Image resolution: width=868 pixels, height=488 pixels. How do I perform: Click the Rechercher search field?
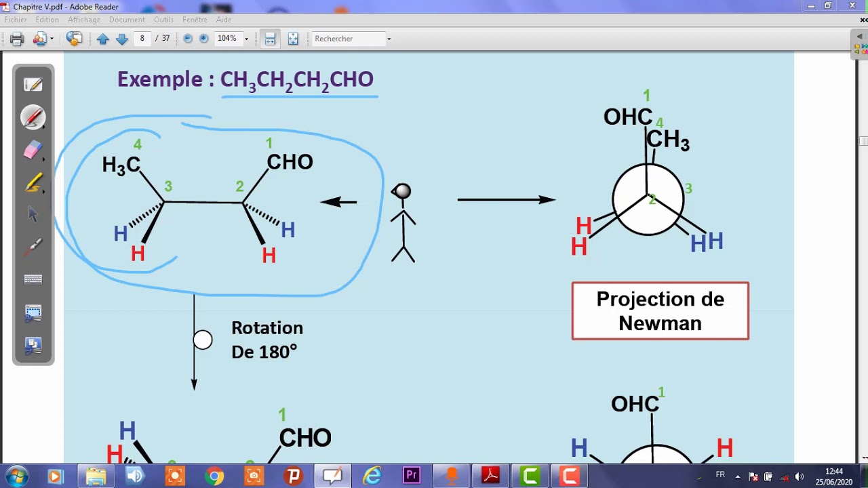[349, 39]
